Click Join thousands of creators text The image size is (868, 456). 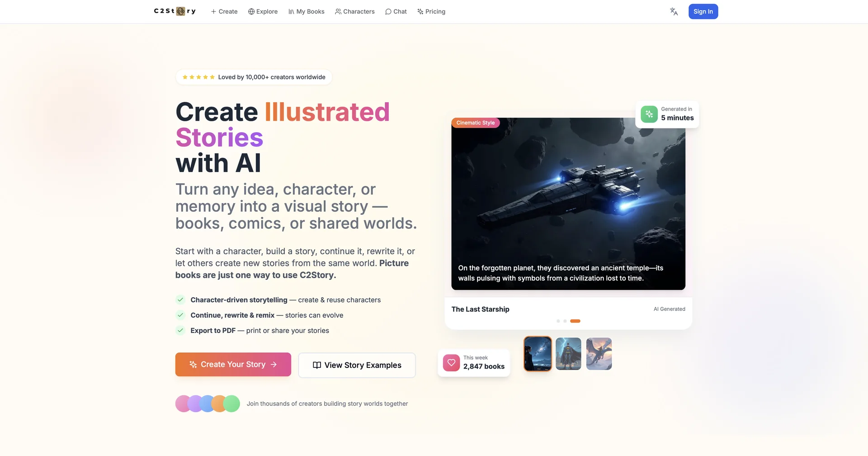(x=327, y=404)
